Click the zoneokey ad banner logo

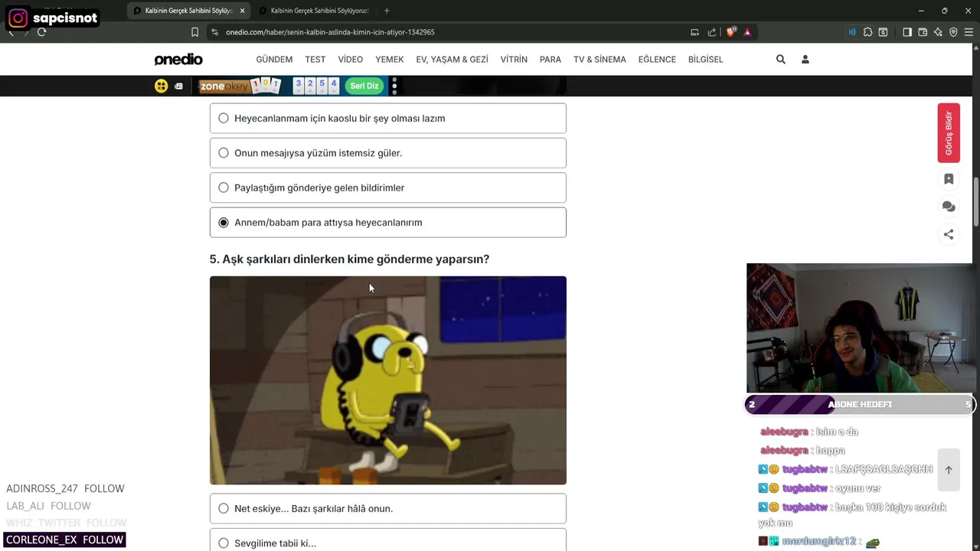224,86
